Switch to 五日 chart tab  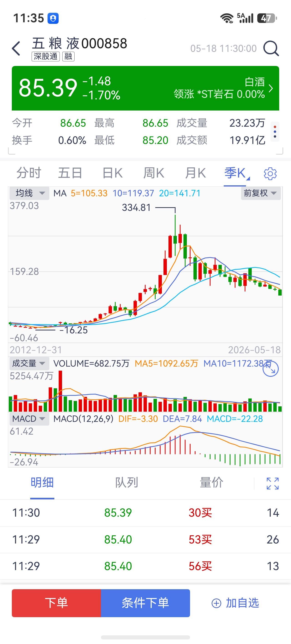(70, 173)
